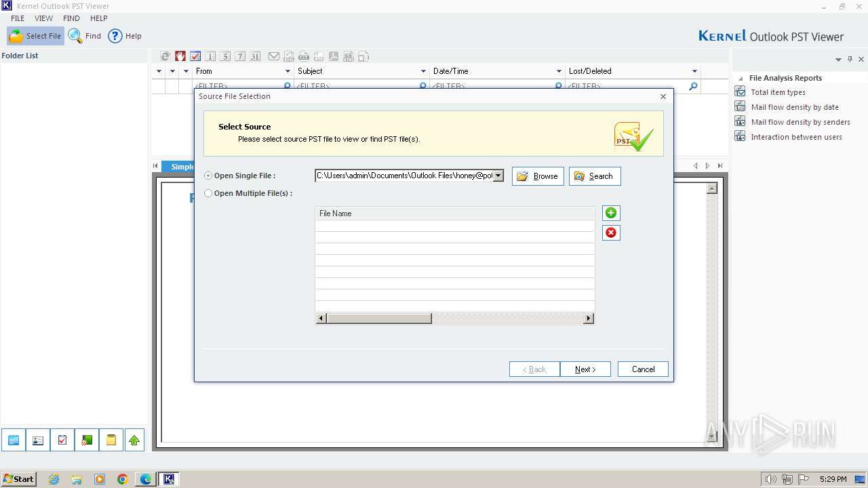Open Subject column dropdown arrow
868x488 pixels.
423,71
